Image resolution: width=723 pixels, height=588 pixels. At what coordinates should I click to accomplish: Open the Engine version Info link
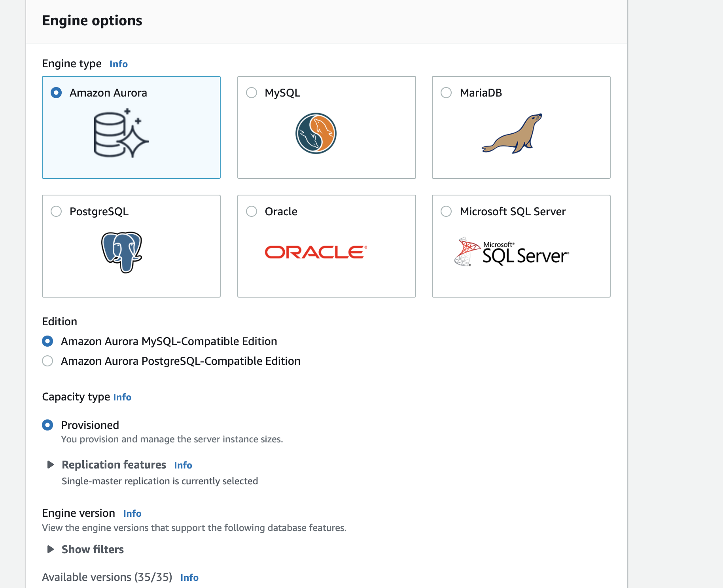point(132,514)
